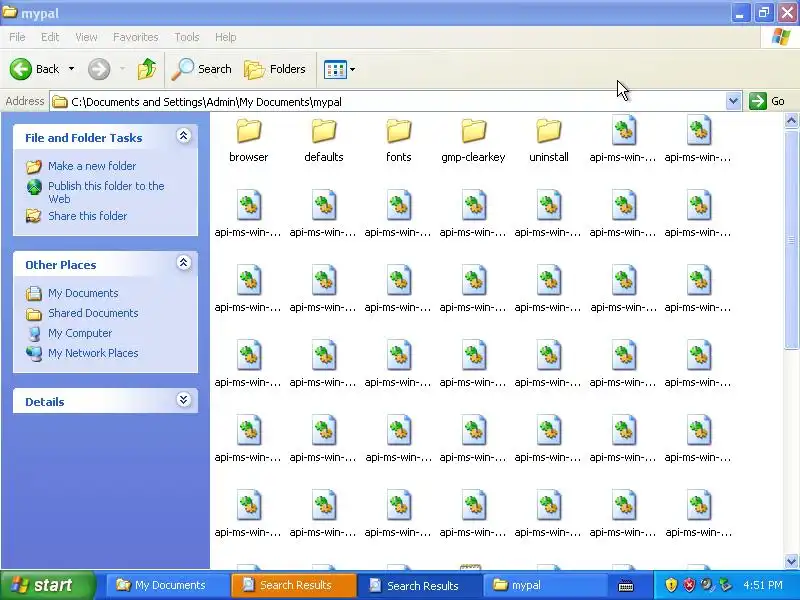Screen dimensions: 800x600
Task: Open Shared Documents link
Action: tap(93, 313)
